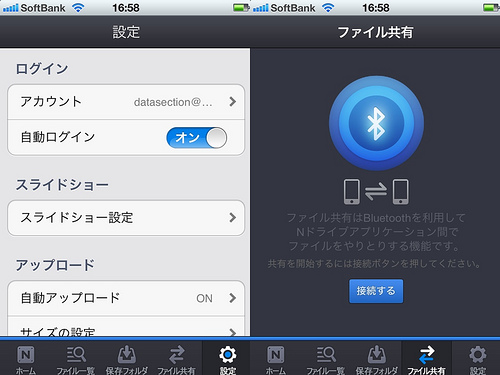Screen dimensions: 500x375
Task: Tap left status bar Wi-Fi icon
Action: click(78, 7)
